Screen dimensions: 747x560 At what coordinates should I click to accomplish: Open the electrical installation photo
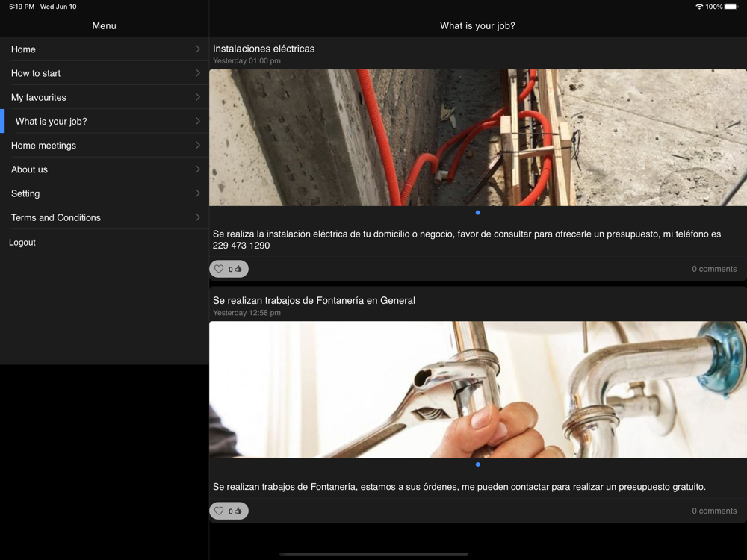[478, 137]
